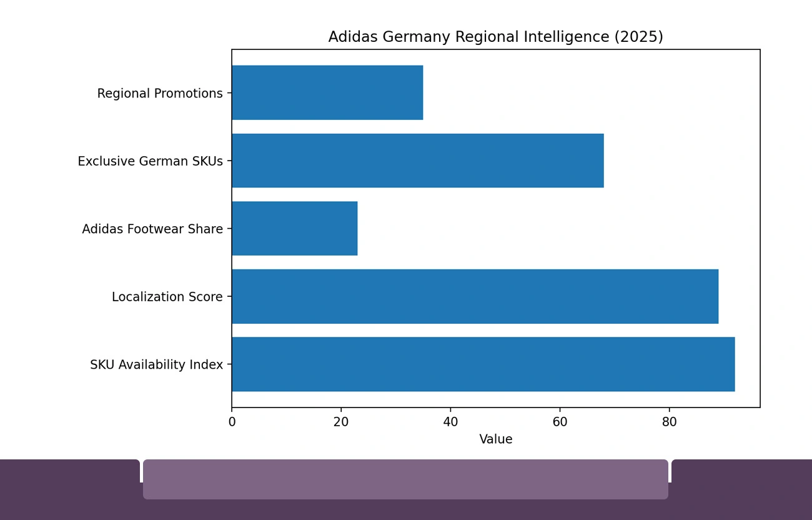
Task: Click the x-axis tick label '20'
Action: pos(341,422)
